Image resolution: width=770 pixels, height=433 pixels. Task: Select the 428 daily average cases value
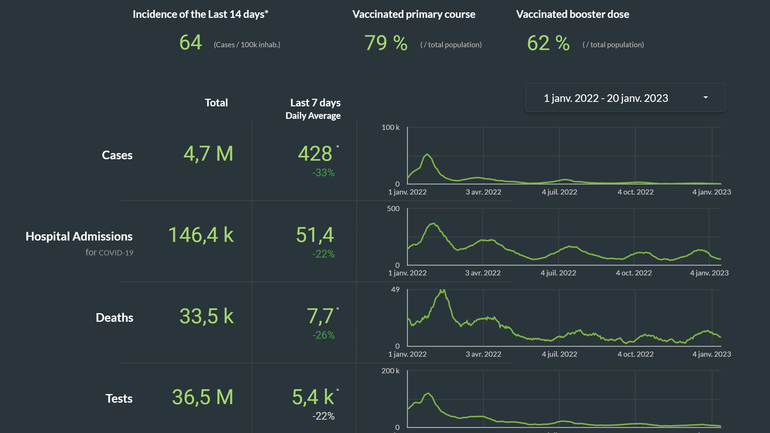point(316,154)
